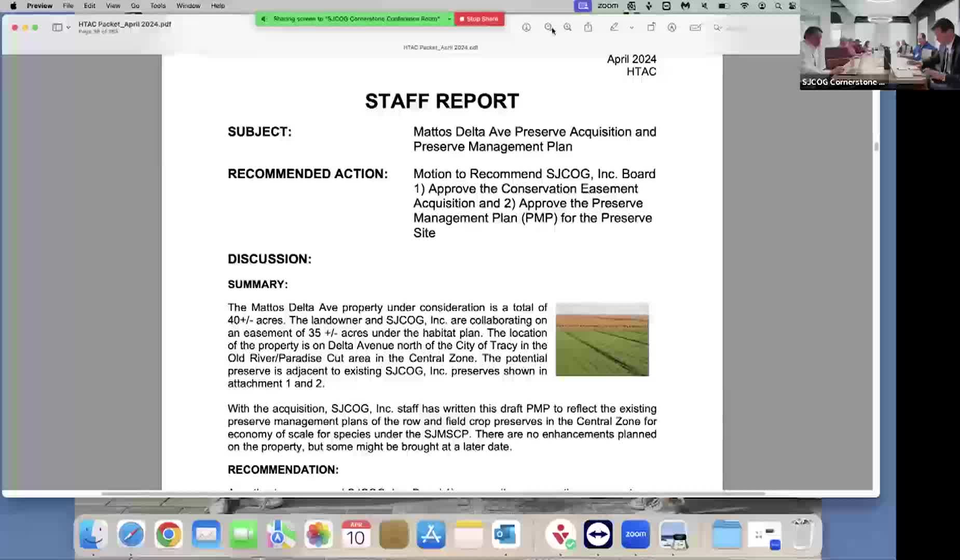
Task: Toggle the sidebar view icon
Action: tap(57, 27)
